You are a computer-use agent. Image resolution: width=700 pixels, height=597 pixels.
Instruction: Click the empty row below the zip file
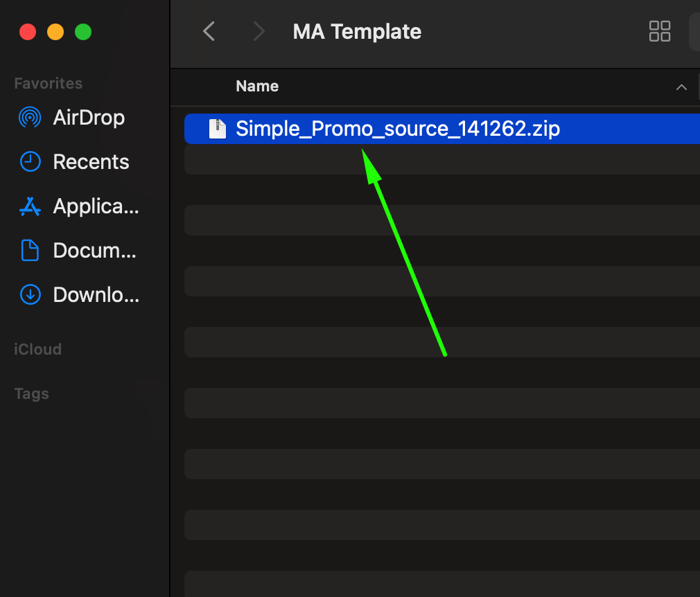tap(441, 159)
